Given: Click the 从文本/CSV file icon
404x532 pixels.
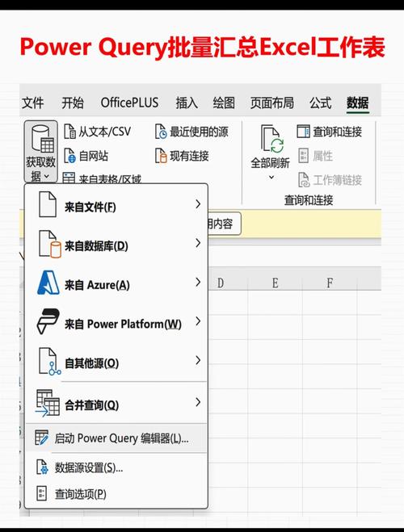Looking at the screenshot, I should click(70, 132).
